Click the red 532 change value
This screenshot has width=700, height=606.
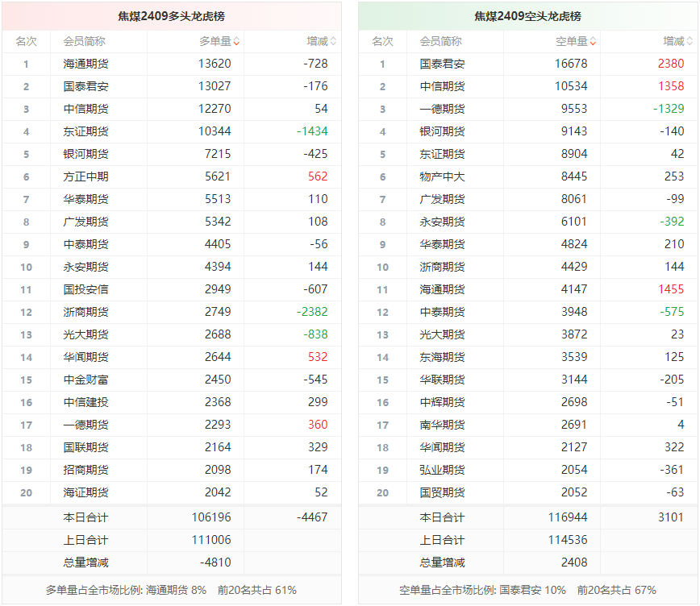pos(318,356)
